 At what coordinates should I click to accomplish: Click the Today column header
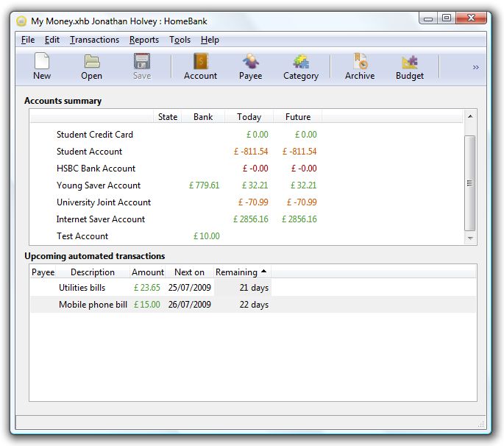pos(249,117)
